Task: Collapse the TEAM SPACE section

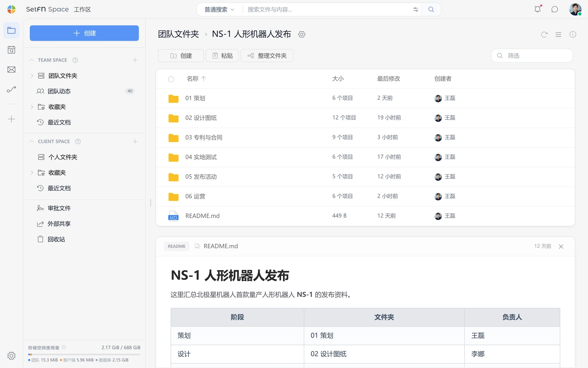Action: coord(31,60)
